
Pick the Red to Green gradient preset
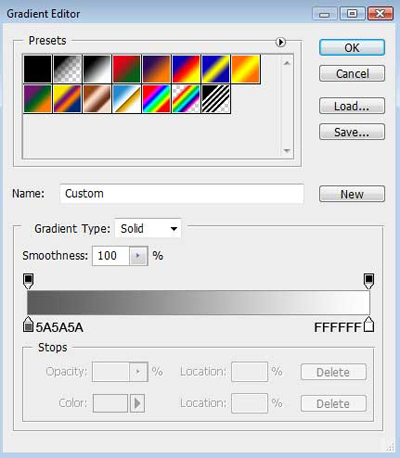coord(127,69)
